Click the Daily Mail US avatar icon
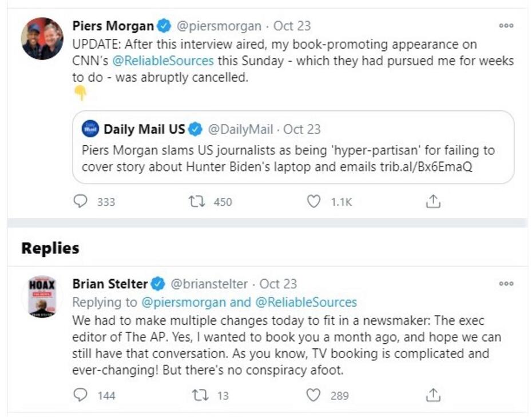 click(x=90, y=129)
